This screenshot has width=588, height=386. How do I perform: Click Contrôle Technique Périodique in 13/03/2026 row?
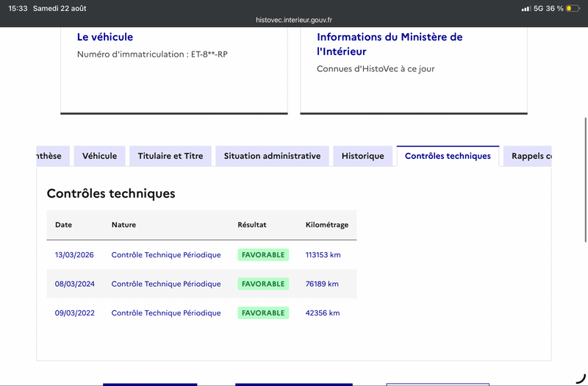coord(166,254)
